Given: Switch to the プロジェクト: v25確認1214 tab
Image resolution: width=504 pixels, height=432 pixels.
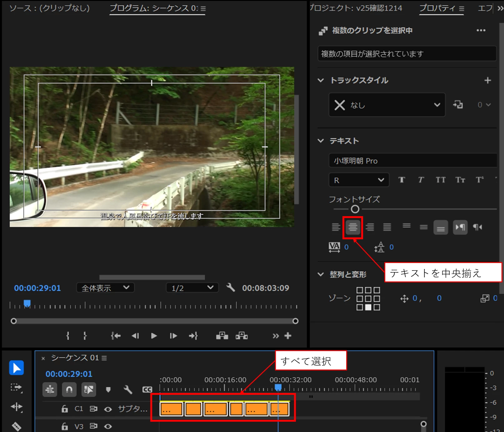Looking at the screenshot, I should point(356,8).
